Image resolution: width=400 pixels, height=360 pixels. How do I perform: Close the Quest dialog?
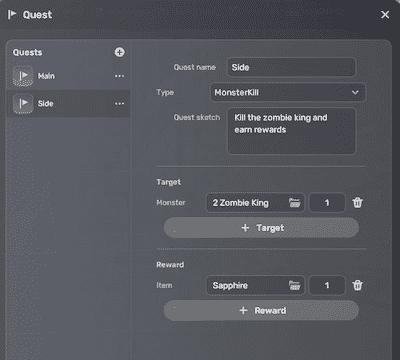tap(385, 15)
